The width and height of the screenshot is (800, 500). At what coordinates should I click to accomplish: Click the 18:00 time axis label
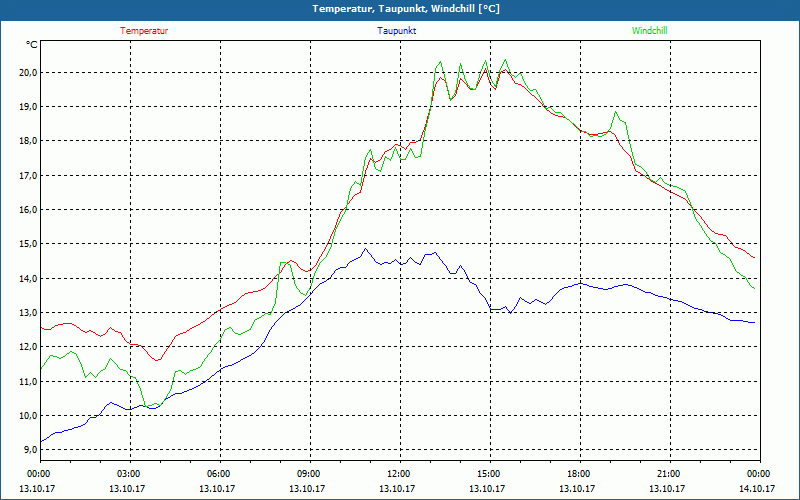pos(580,474)
